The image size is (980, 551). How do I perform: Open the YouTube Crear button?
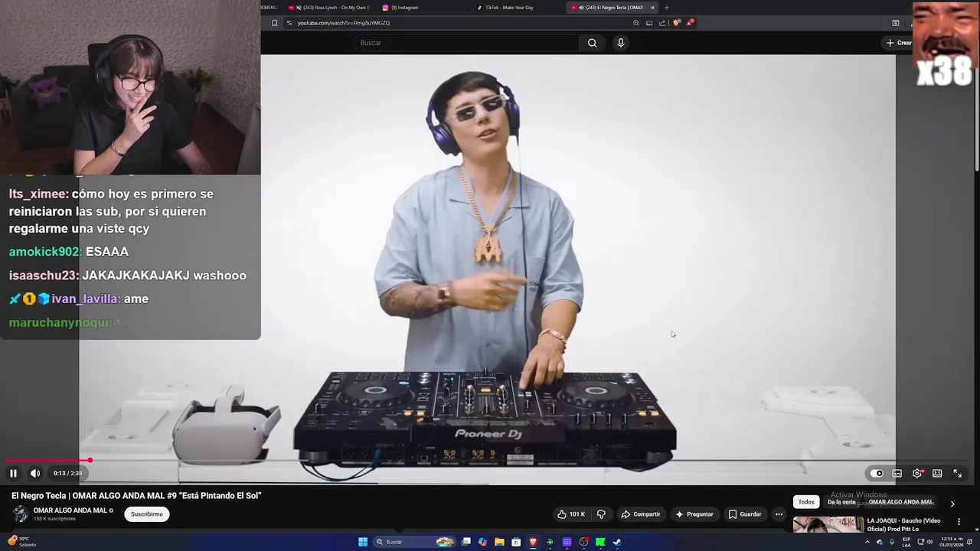pos(899,43)
